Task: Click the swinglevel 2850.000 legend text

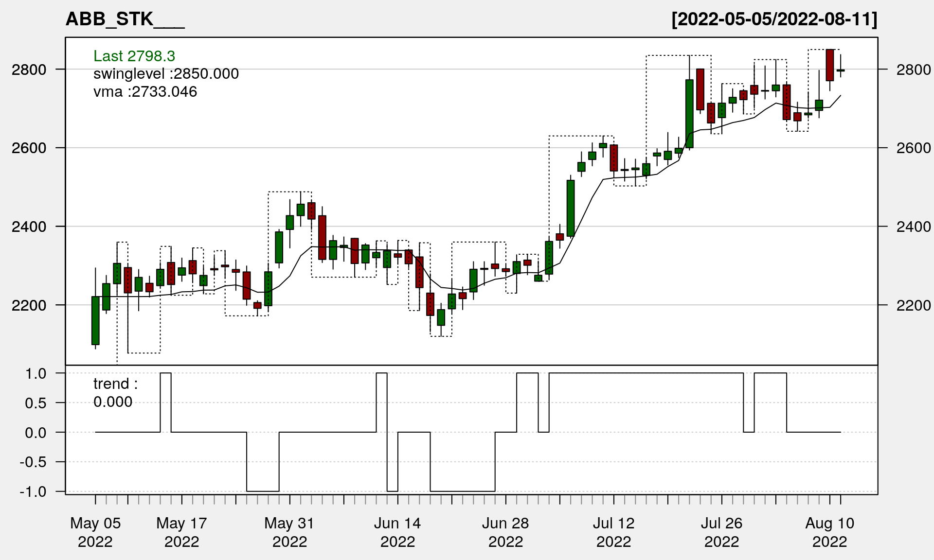Action: pyautogui.click(x=166, y=74)
